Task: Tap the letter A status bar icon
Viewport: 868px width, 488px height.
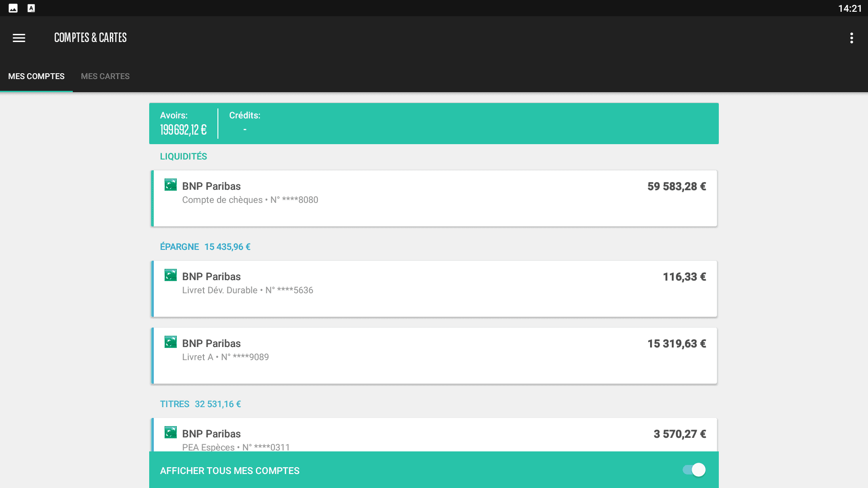Action: pyautogui.click(x=31, y=8)
